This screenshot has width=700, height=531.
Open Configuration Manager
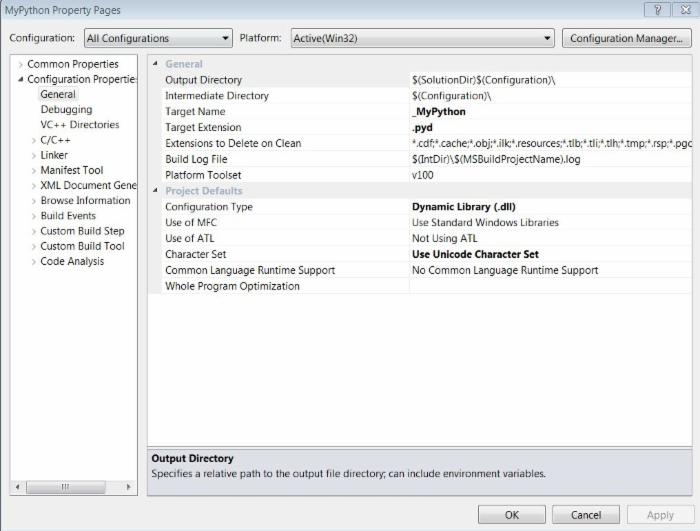point(625,39)
